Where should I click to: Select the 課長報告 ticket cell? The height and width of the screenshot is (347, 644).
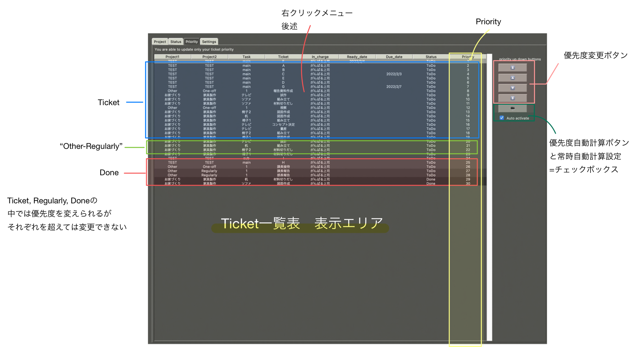283,171
